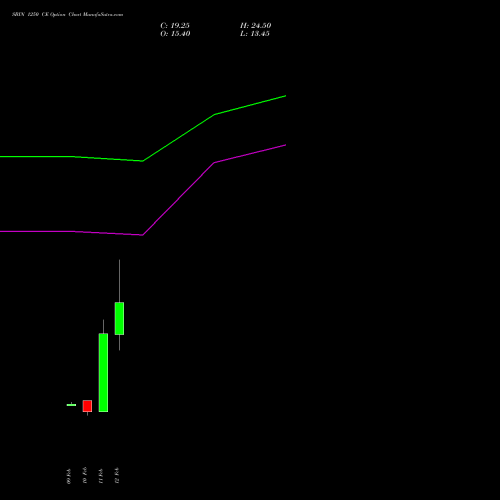Viewport: 500px width, 500px height.
Task: Select the low value L: 13.45
Action: 255,34
